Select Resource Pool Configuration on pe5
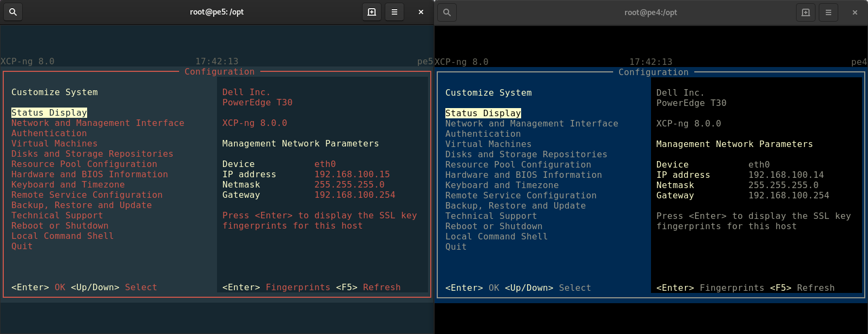Image resolution: width=868 pixels, height=334 pixels. click(84, 164)
